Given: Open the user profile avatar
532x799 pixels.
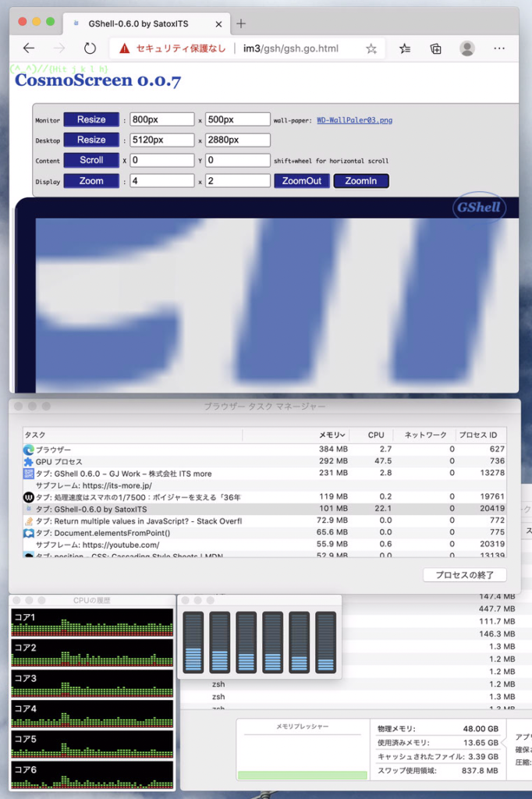Looking at the screenshot, I should [467, 48].
